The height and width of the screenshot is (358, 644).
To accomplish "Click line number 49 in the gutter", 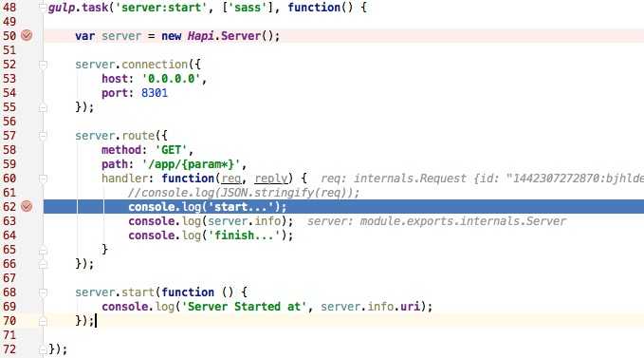I will coord(9,22).
